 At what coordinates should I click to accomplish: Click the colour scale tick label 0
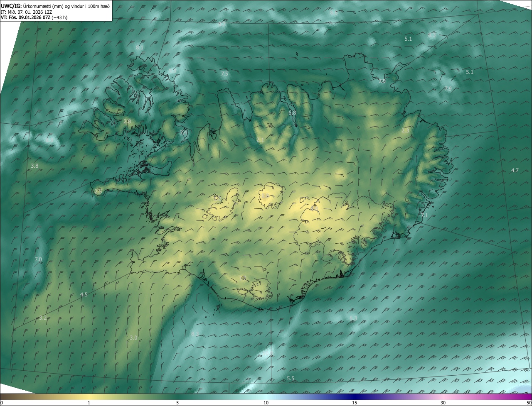point(1,403)
